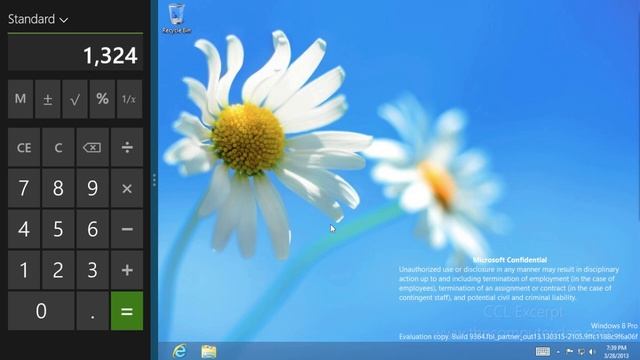Select the divide operator
640x360 pixels.
click(127, 147)
